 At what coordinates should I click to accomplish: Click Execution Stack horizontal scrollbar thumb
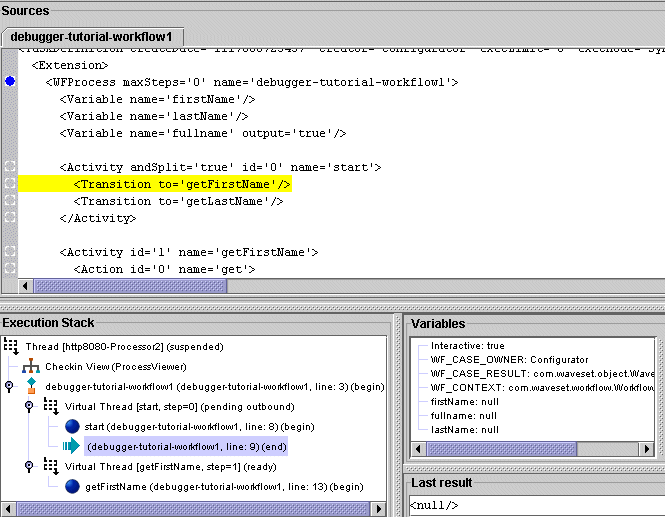[x=193, y=509]
